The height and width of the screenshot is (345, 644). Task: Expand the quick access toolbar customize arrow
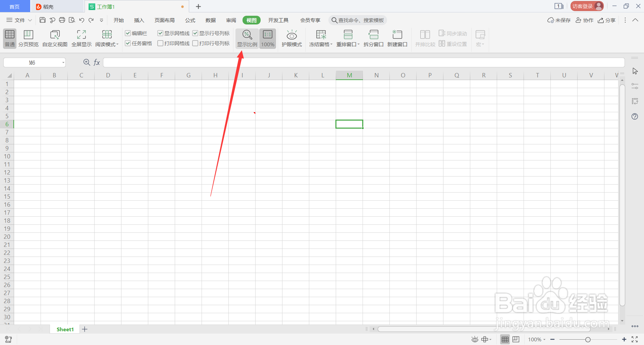101,20
